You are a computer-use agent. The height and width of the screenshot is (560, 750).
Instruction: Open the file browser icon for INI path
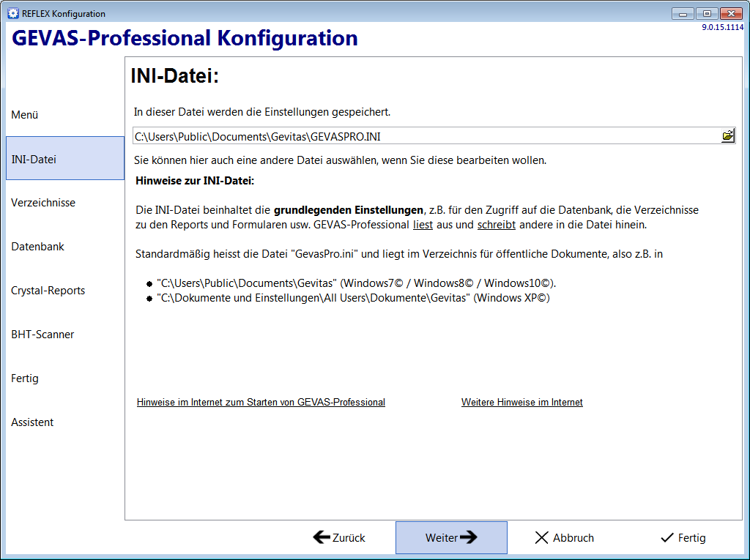727,136
